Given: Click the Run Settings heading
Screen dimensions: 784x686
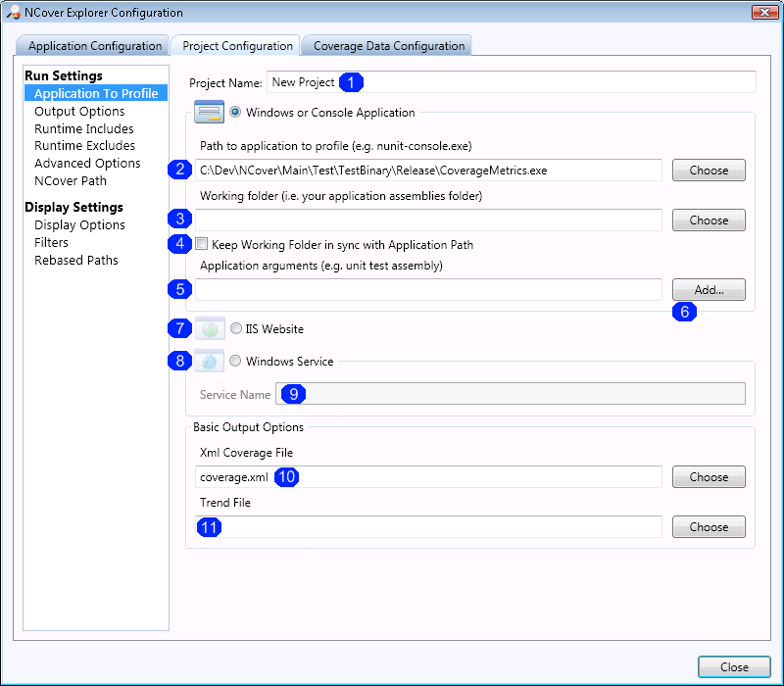Looking at the screenshot, I should [x=64, y=75].
